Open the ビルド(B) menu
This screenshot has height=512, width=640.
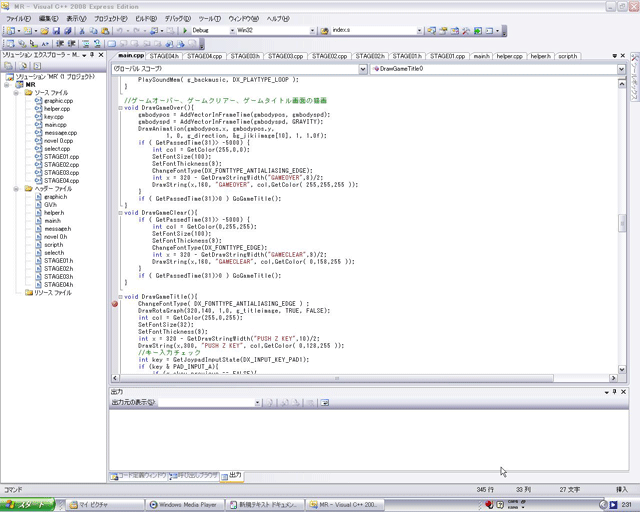coord(145,18)
